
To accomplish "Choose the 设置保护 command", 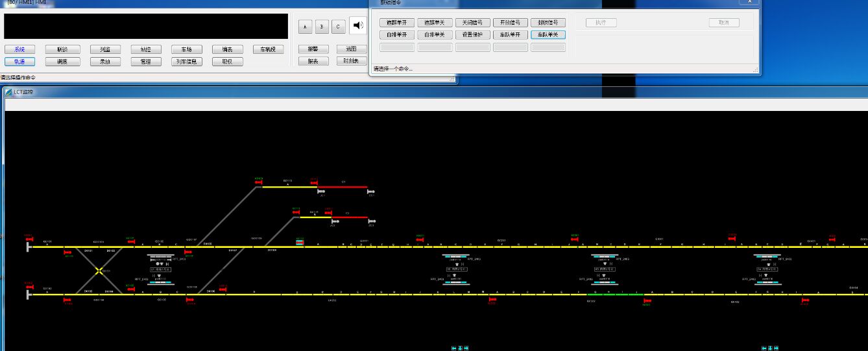I will [x=472, y=35].
